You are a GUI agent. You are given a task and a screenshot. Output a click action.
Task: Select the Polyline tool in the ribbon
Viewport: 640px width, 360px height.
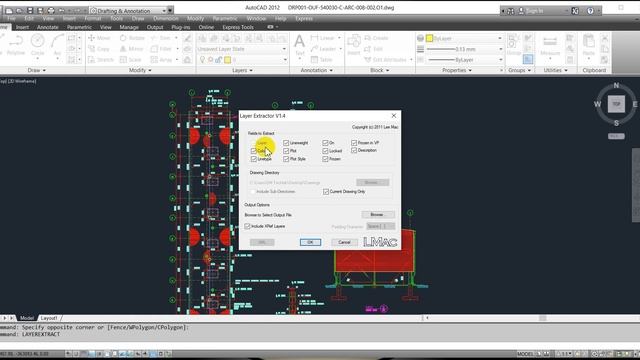(x=16, y=44)
